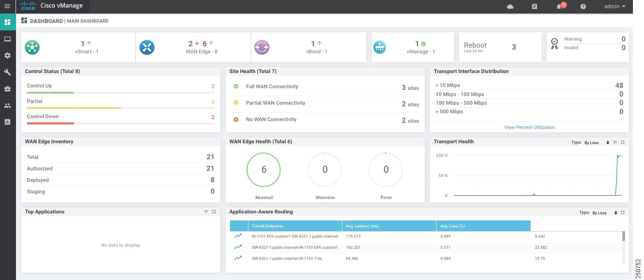Sort by Tunnel Endpoints column header
644x280 pixels.
pyautogui.click(x=295, y=226)
